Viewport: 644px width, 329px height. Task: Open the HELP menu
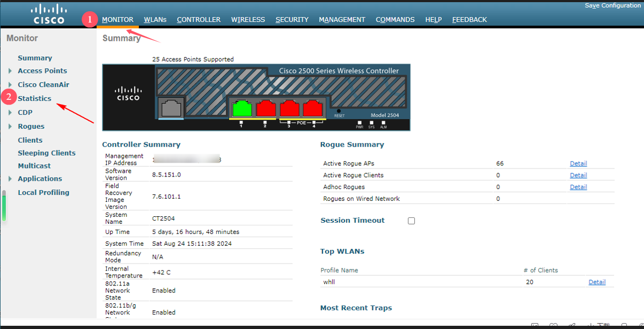click(434, 19)
